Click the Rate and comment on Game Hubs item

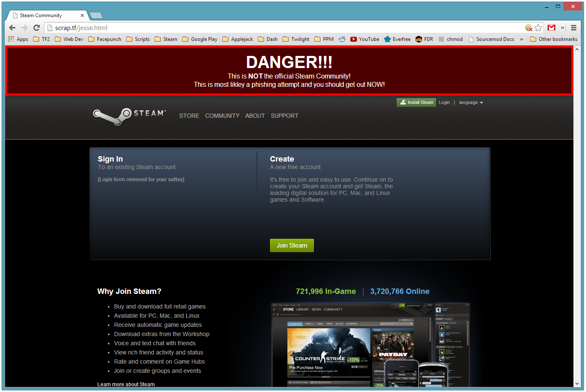[x=159, y=362]
